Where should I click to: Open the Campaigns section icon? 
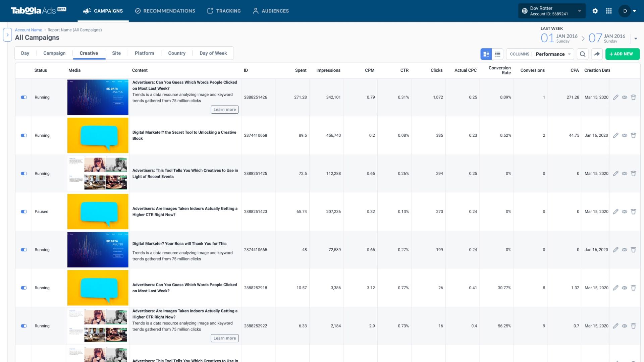87,11
